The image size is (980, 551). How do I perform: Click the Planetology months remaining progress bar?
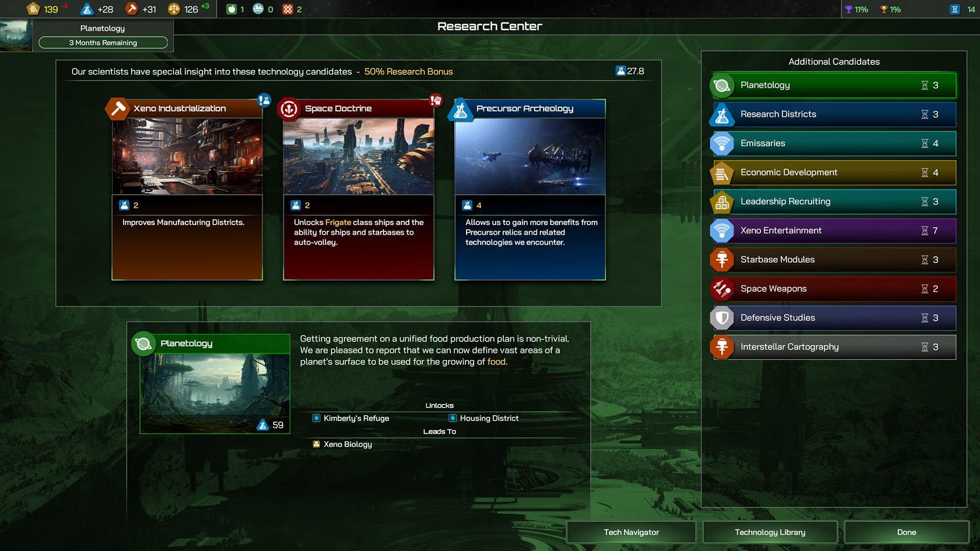click(103, 43)
